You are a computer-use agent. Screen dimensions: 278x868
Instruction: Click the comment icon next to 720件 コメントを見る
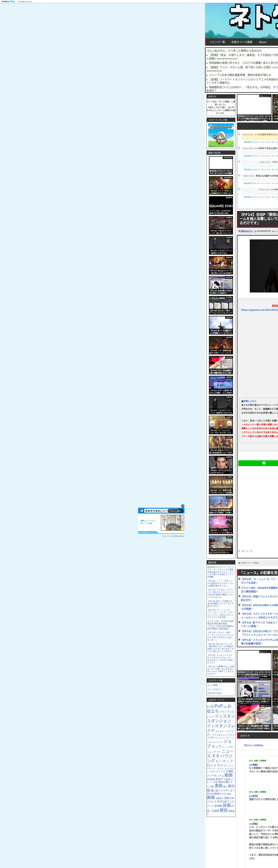tap(239, 563)
